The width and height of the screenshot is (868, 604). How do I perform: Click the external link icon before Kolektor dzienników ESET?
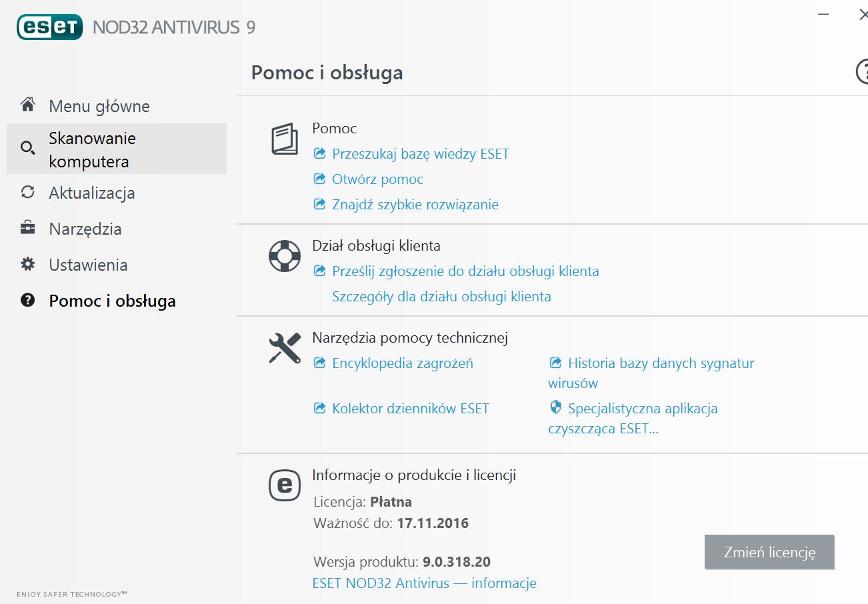319,409
